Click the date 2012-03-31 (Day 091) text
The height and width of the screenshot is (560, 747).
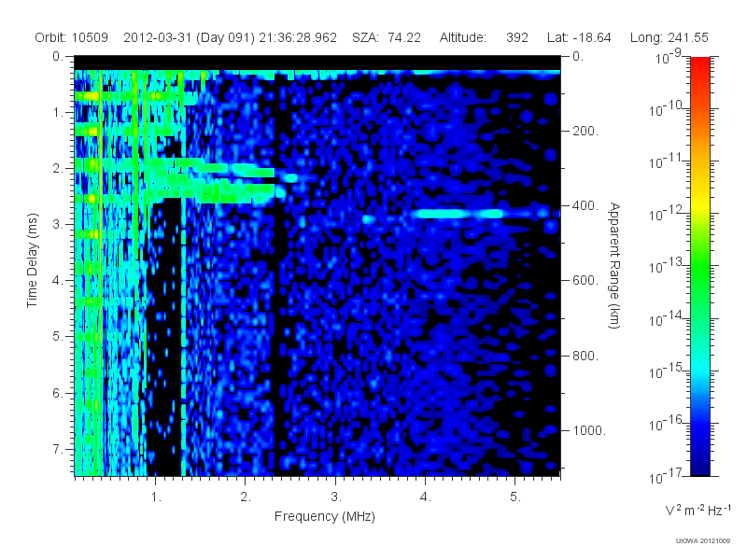(190, 37)
